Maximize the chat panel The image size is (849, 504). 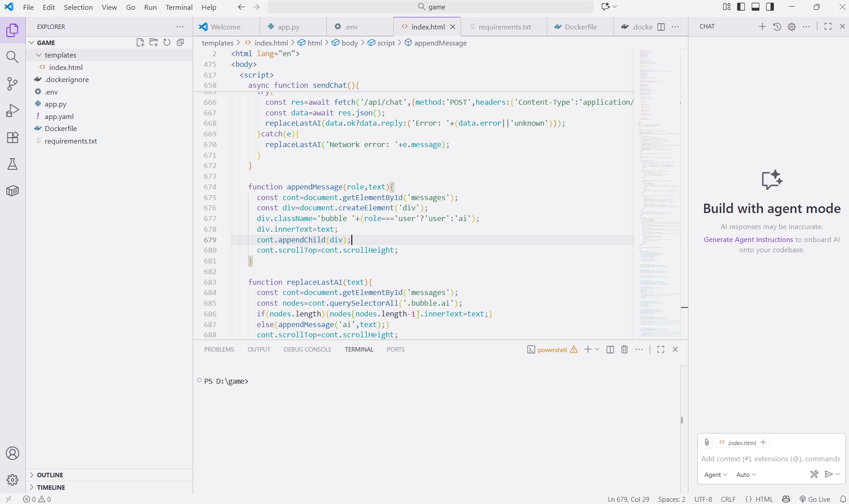tap(828, 26)
